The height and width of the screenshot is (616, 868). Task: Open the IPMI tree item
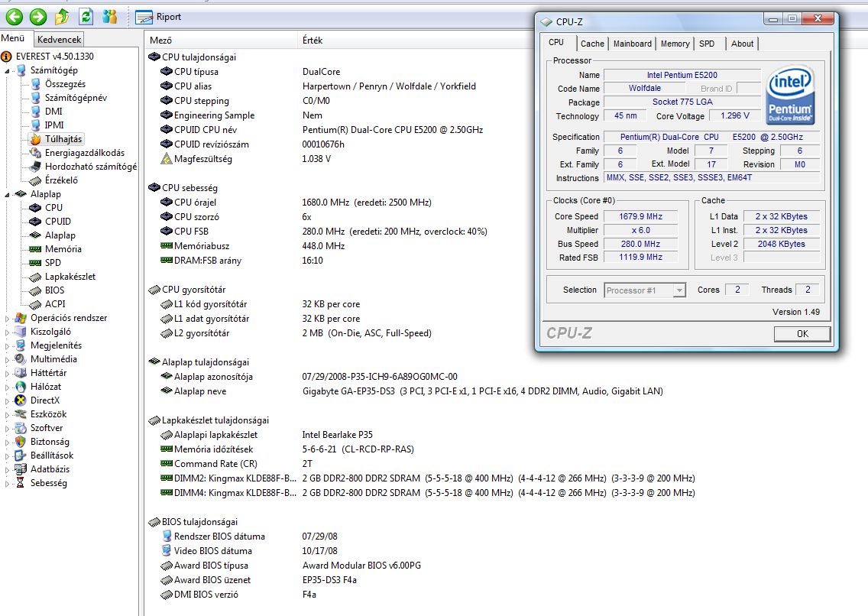point(53,125)
